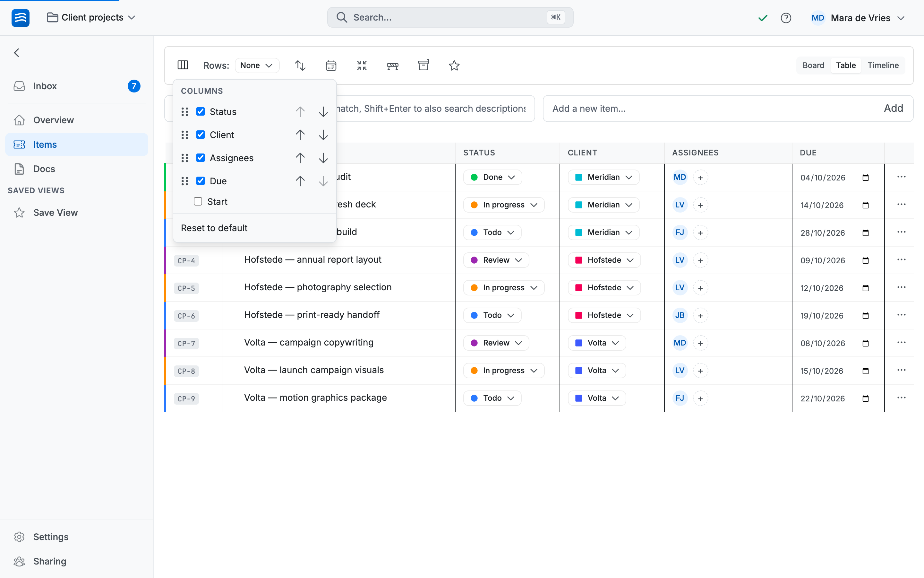This screenshot has height=578, width=924.
Task: Move Status column down with arrow
Action: tap(323, 112)
